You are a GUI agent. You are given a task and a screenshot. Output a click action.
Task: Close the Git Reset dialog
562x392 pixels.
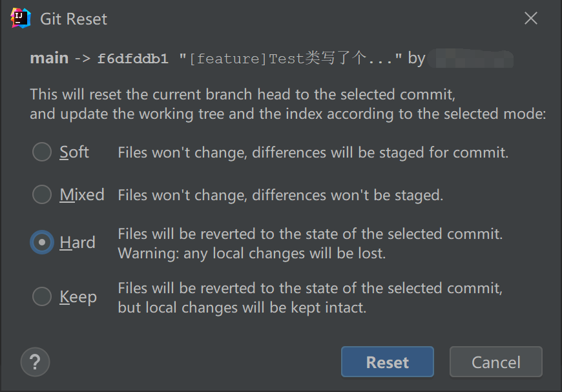[x=531, y=18]
